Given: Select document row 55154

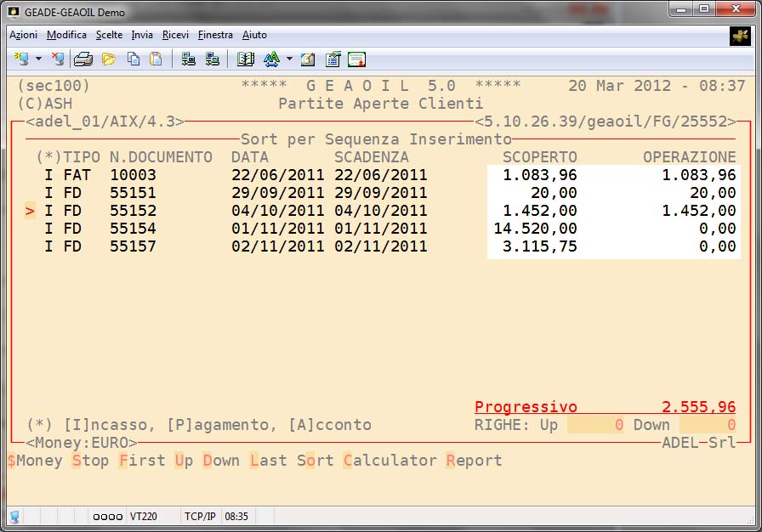Looking at the screenshot, I should [133, 229].
